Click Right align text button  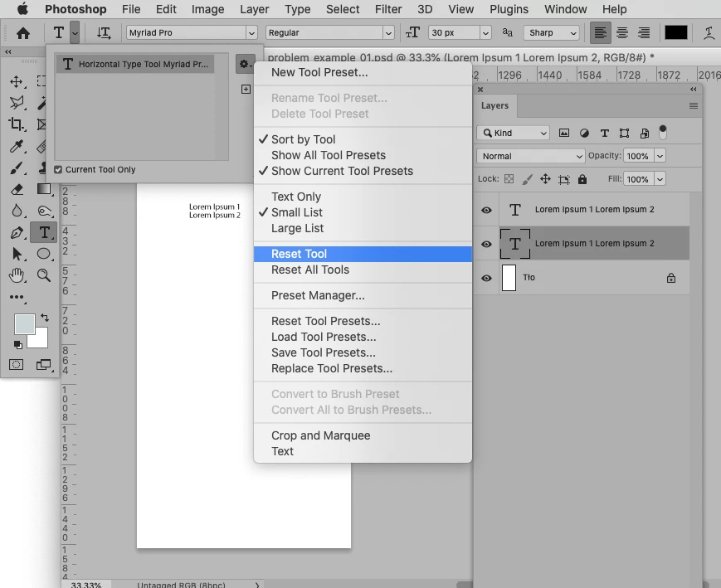pos(644,32)
